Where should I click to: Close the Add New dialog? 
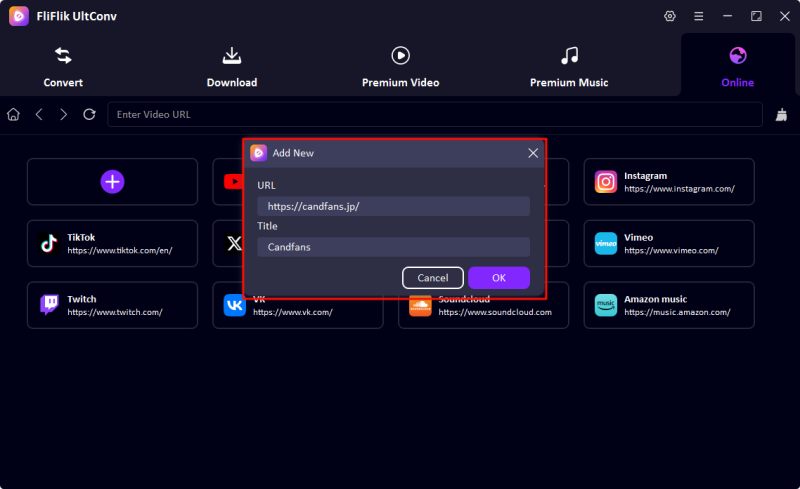click(533, 153)
